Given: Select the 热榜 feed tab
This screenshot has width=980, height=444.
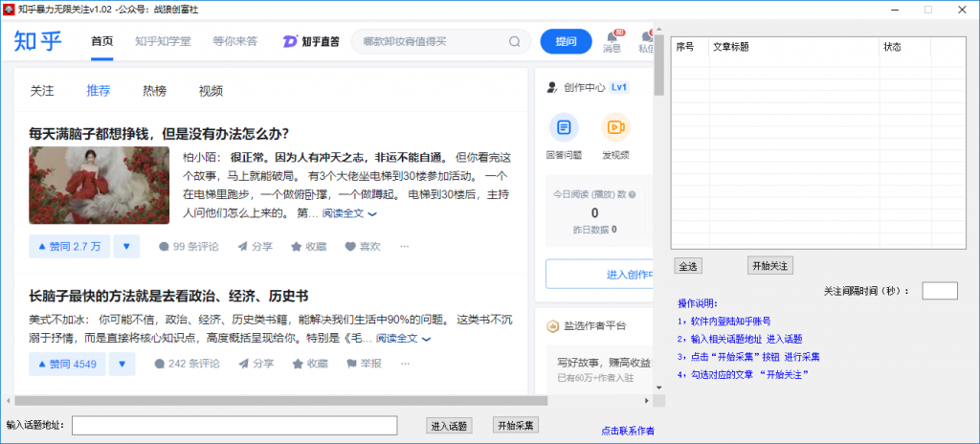Looking at the screenshot, I should [x=154, y=91].
